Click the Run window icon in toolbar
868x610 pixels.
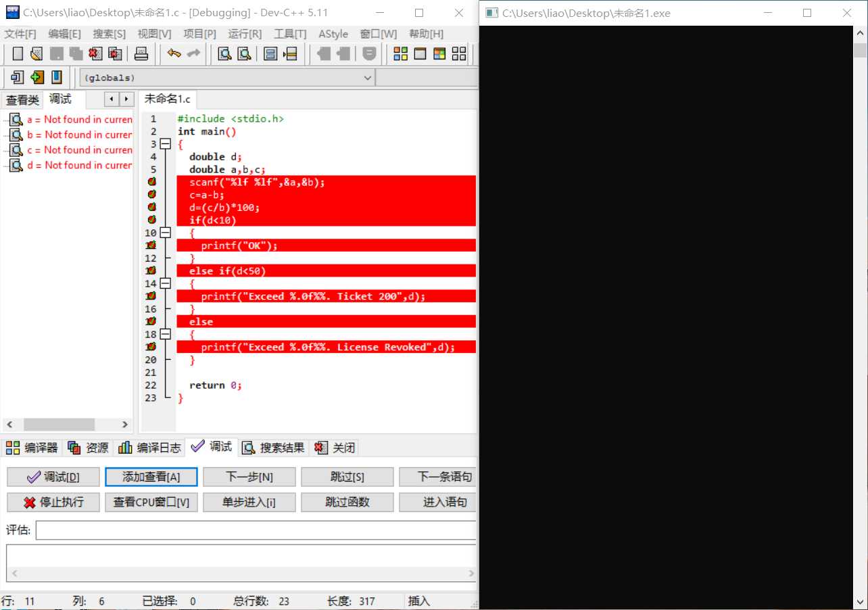pyautogui.click(x=420, y=53)
